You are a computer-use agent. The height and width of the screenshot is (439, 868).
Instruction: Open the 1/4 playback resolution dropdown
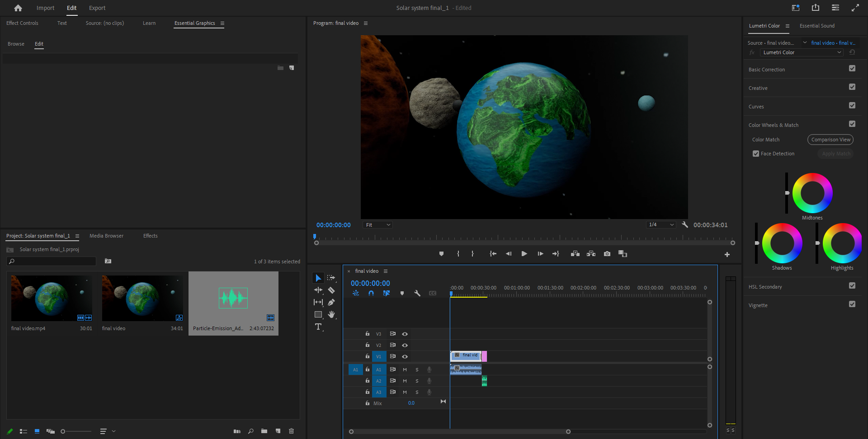(x=661, y=224)
